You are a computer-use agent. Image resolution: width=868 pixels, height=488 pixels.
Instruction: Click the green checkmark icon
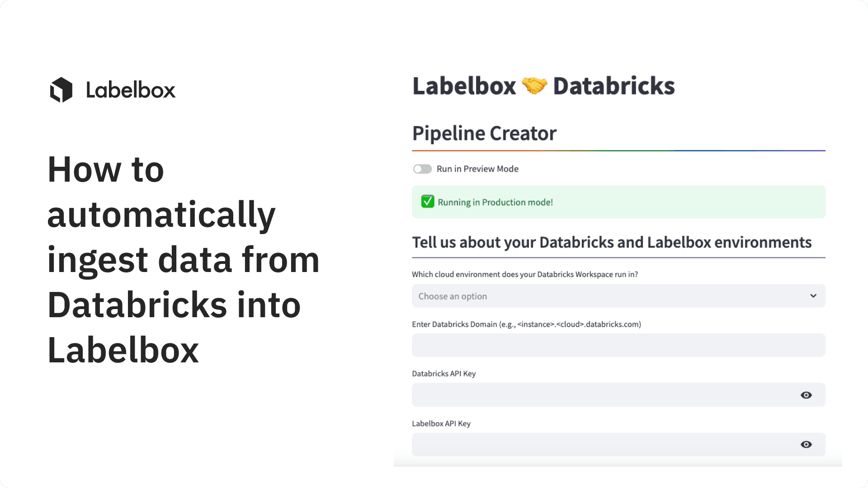click(x=428, y=202)
